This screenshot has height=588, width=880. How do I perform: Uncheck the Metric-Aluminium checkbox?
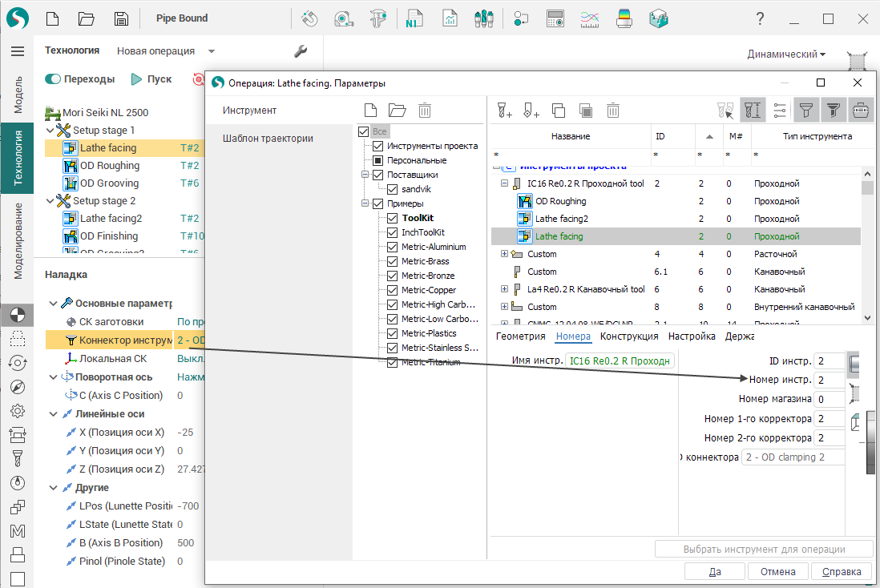tap(392, 247)
